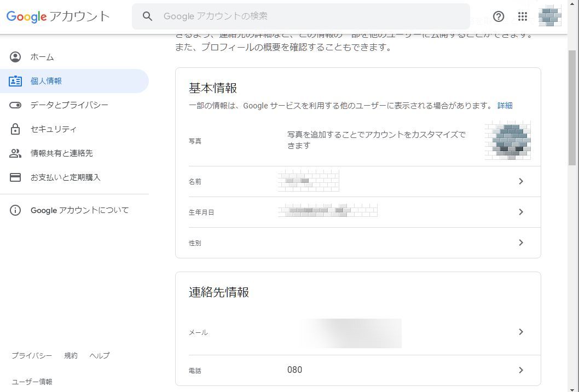Expand the 生年月日 row chevron

tap(520, 212)
